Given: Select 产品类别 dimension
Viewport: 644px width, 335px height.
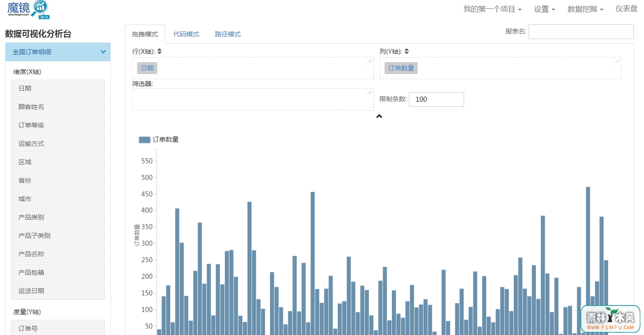Looking at the screenshot, I should coord(58,217).
